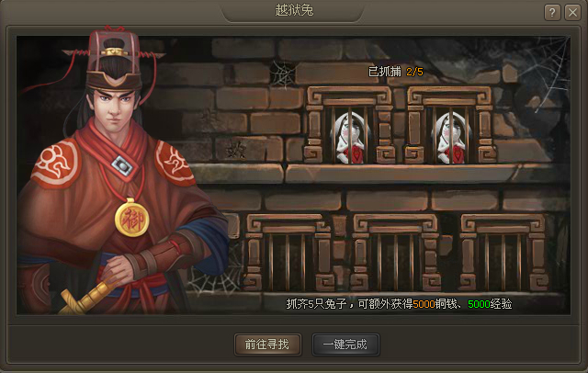Close the 越狱兔 dialog window

click(x=572, y=13)
